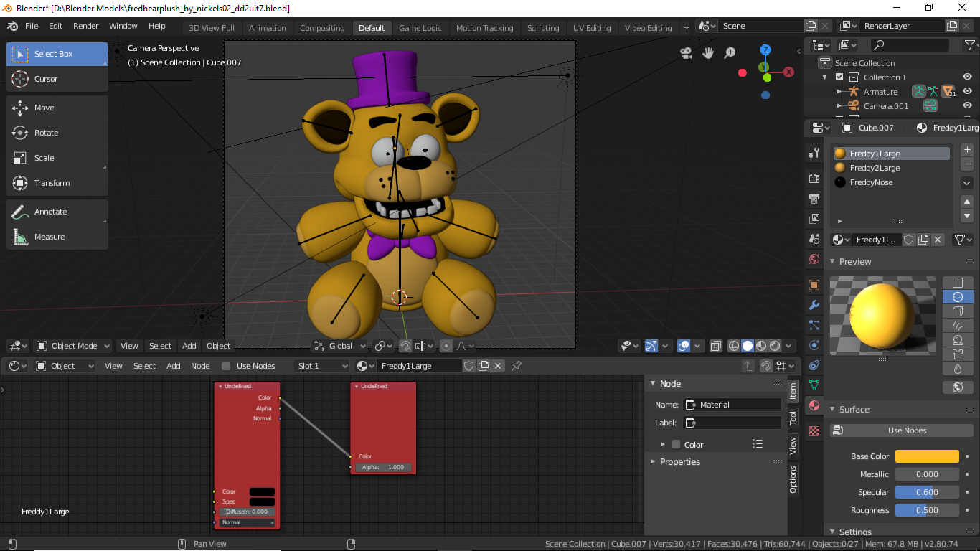Viewport: 980px width, 551px height.
Task: Open World properties globe tab
Action: pos(814,259)
